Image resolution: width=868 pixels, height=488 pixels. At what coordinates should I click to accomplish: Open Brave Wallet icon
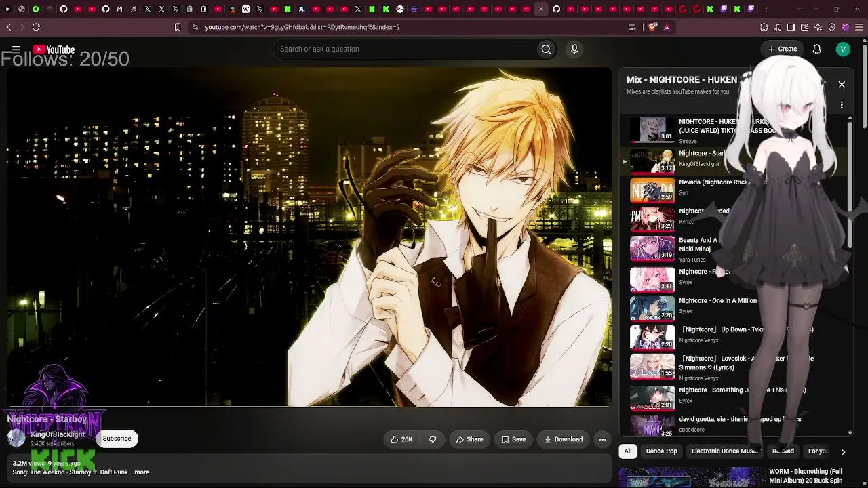coord(805,27)
